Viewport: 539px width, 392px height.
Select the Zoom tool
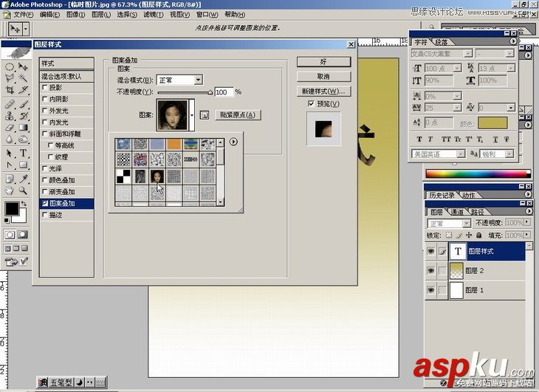coord(23,190)
